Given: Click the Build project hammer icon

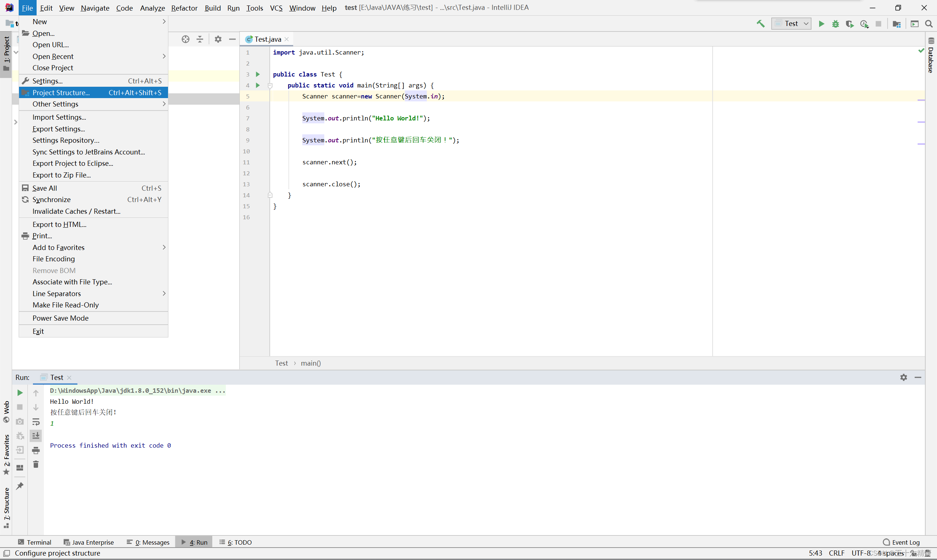Looking at the screenshot, I should [x=760, y=24].
